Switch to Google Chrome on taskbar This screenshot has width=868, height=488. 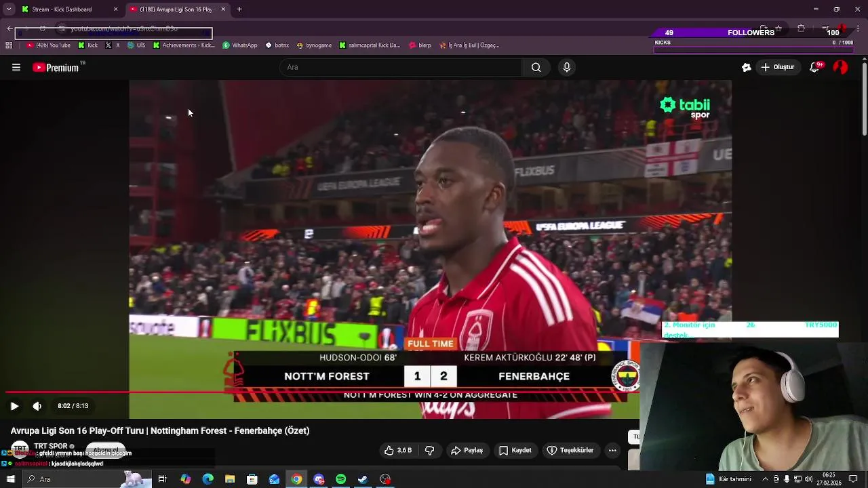(x=296, y=479)
